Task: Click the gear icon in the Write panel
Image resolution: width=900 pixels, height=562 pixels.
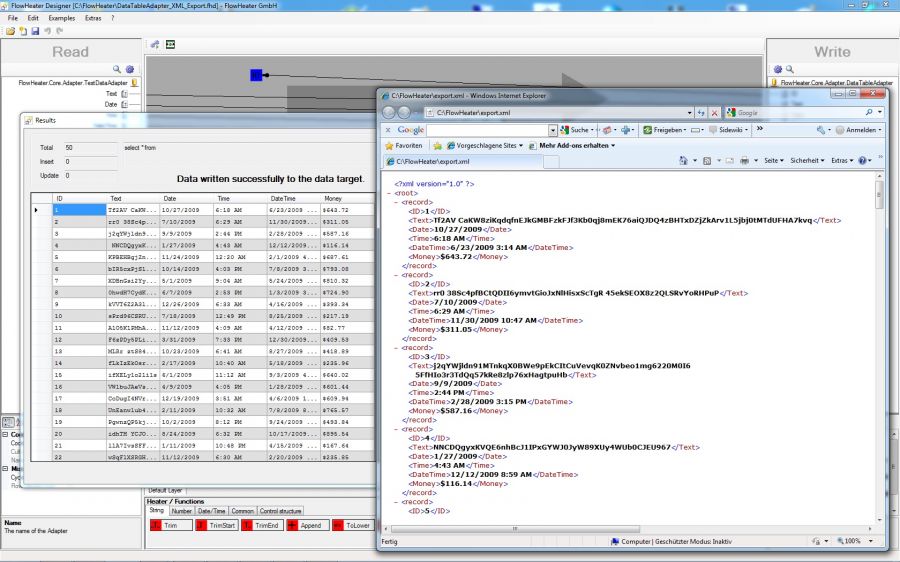Action: point(778,69)
